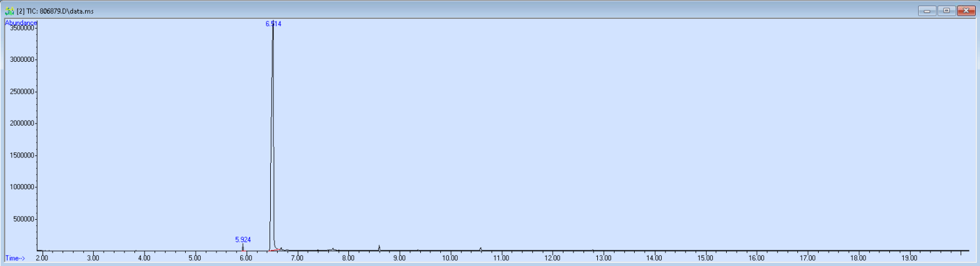Screen dimensions: 980x266
Task: Click the 8.00 time axis value
Action: 348,257
